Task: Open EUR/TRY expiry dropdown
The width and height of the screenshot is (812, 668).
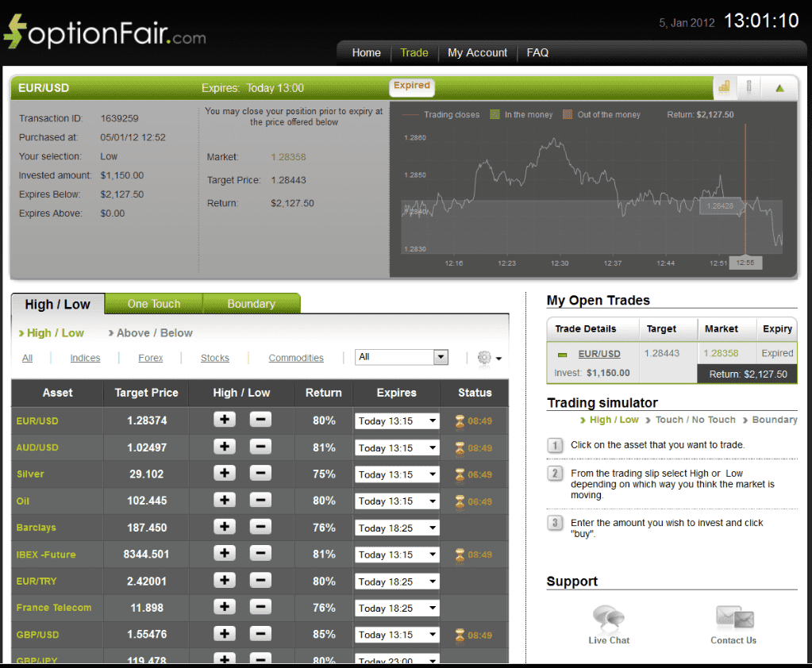Action: 397,582
